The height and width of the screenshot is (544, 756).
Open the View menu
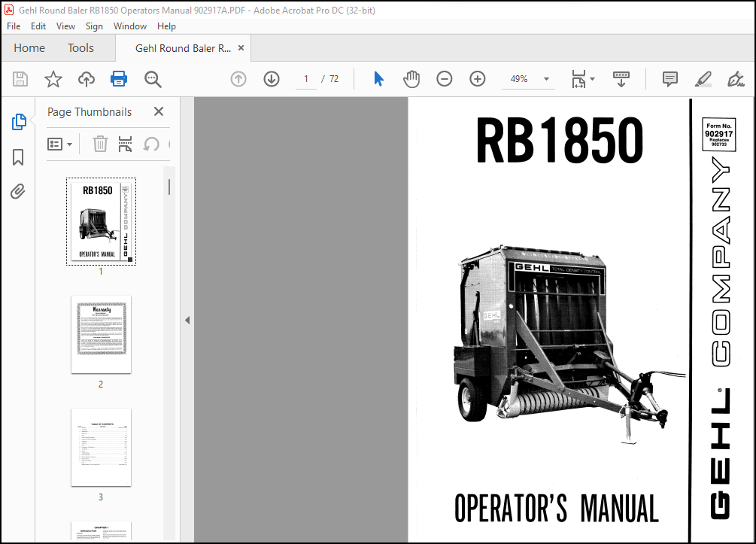(65, 26)
